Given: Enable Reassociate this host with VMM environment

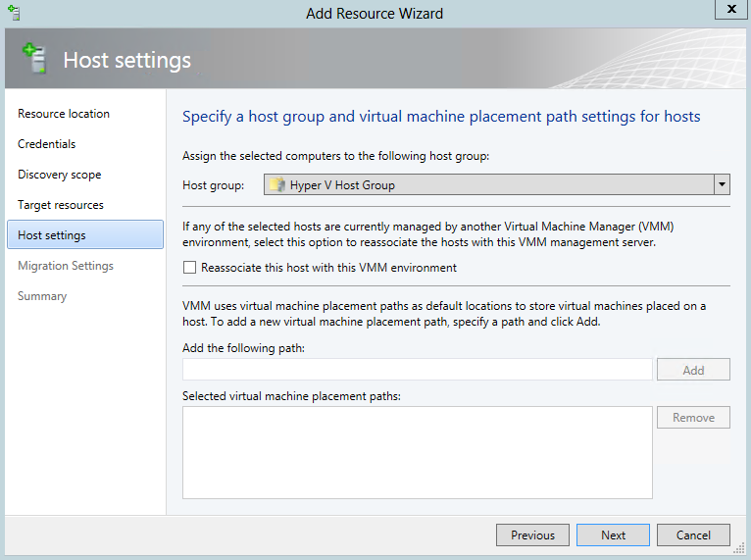Looking at the screenshot, I should point(189,268).
